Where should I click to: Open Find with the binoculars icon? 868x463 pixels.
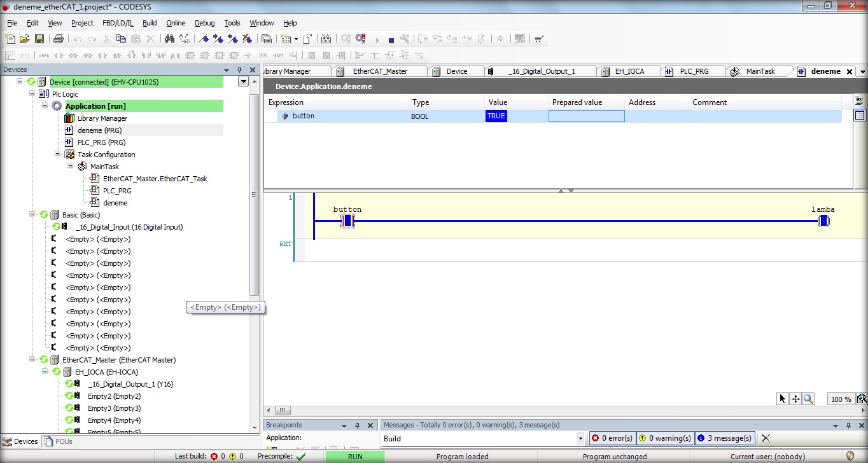[169, 39]
